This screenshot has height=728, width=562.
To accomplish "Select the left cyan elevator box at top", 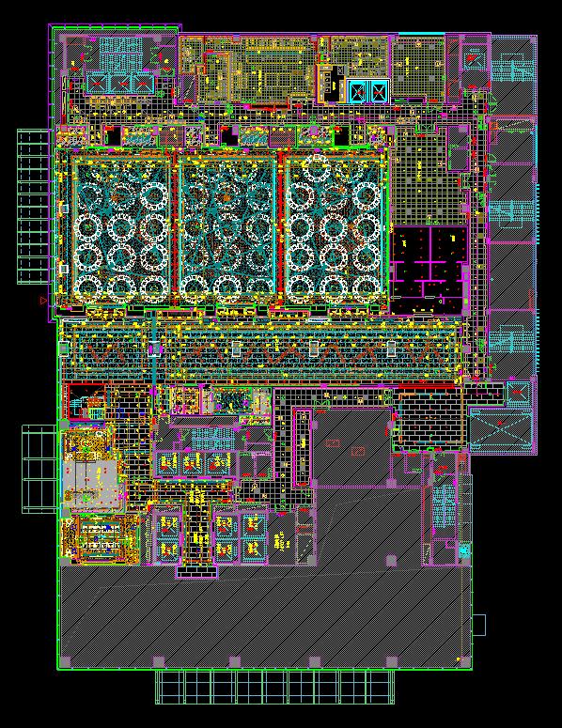I will pyautogui.click(x=358, y=91).
